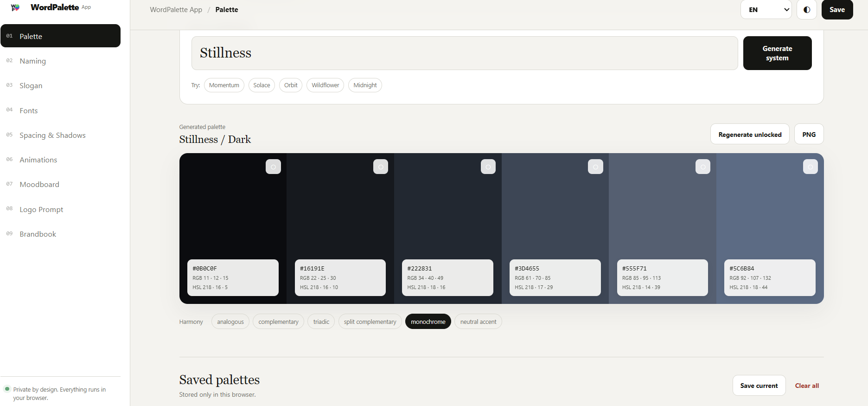Lock the #3D4655 swatch
Viewport: 868px width, 406px height.
[x=595, y=167]
